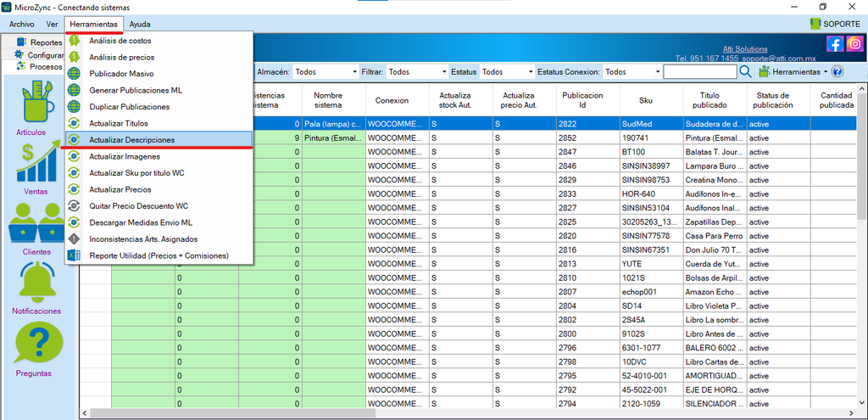The height and width of the screenshot is (420, 868).
Task: Sort by the Conexion column header
Action: coord(398,100)
